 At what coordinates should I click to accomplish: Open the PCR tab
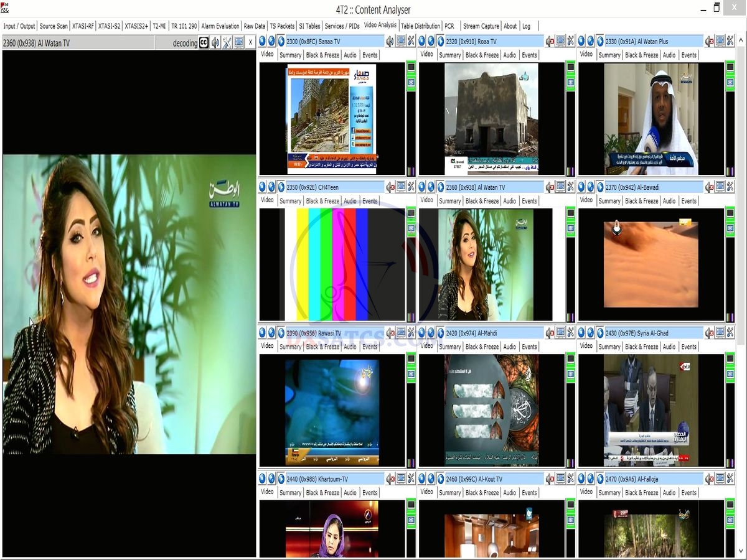coord(449,26)
